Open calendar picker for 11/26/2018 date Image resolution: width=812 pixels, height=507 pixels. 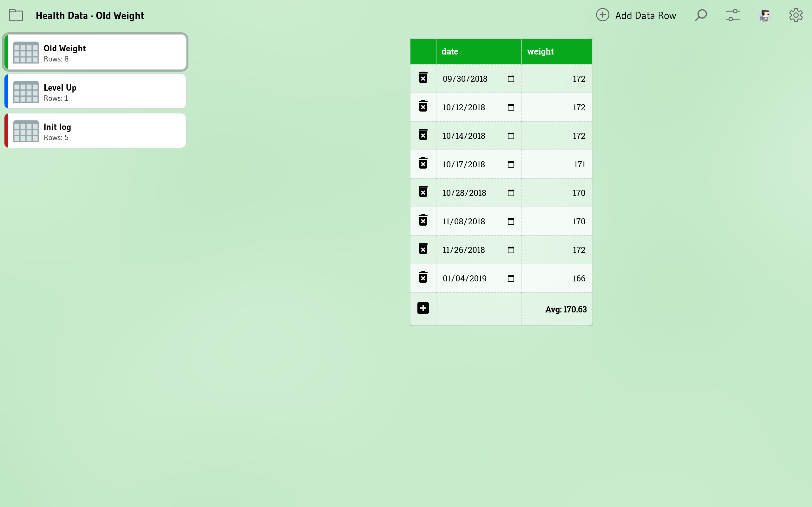(511, 250)
